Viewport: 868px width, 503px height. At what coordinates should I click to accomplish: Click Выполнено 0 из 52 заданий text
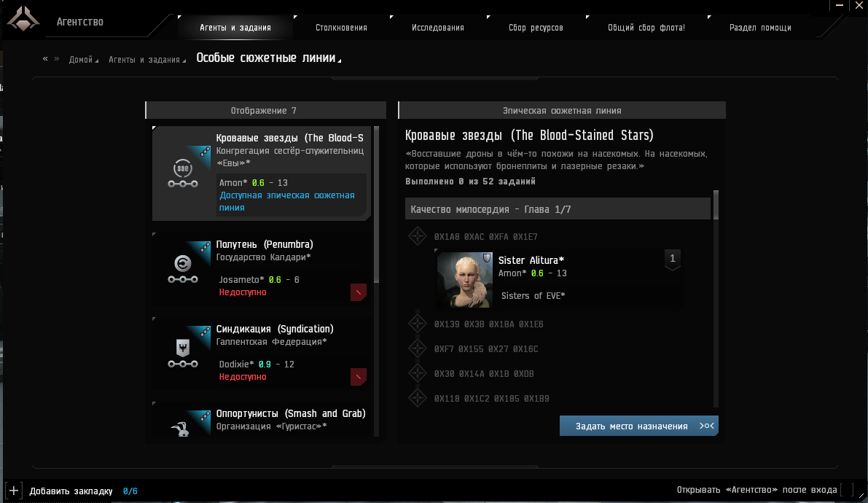[x=470, y=181]
